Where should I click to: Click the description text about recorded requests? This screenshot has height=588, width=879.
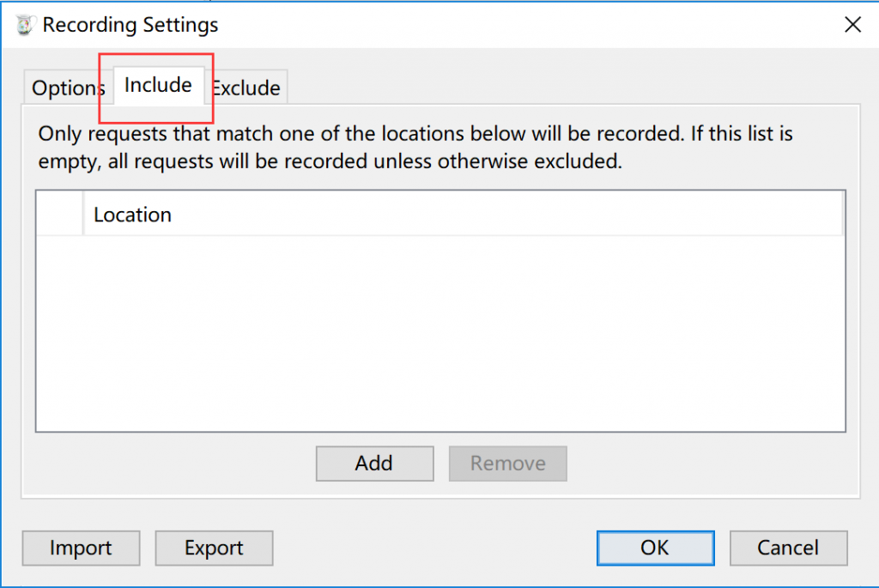tap(415, 148)
